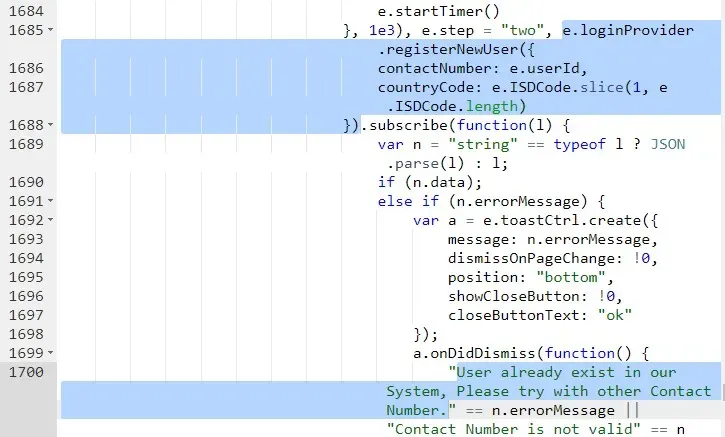Place cursor on e.startTimer() call
Image resolution: width=725 pixels, height=437 pixels.
(439, 11)
